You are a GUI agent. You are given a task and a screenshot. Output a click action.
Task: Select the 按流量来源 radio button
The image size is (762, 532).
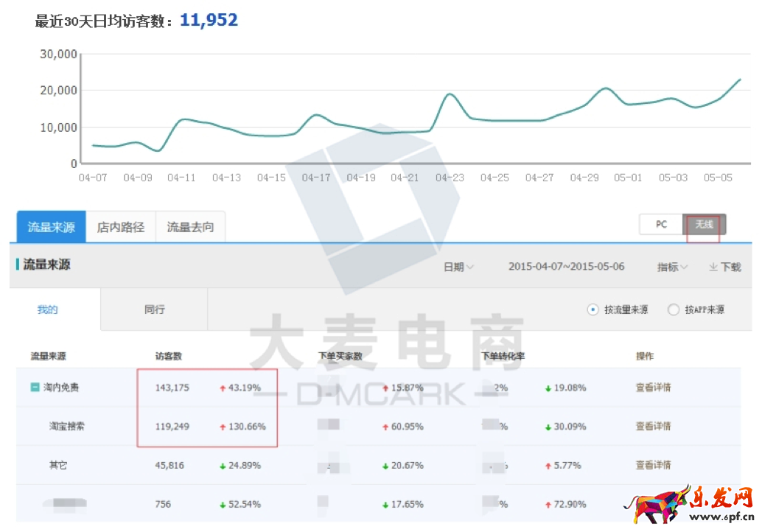[593, 310]
